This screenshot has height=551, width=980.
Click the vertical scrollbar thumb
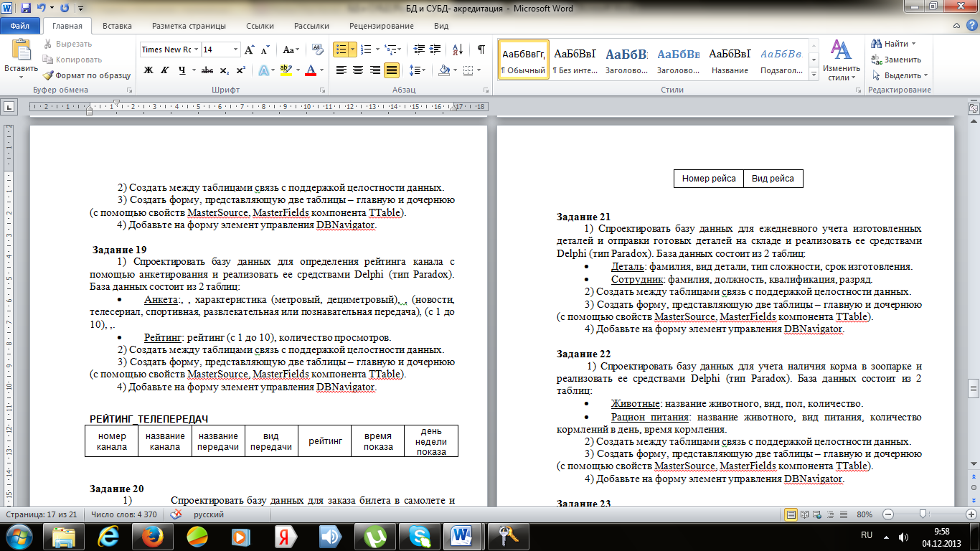(974, 390)
